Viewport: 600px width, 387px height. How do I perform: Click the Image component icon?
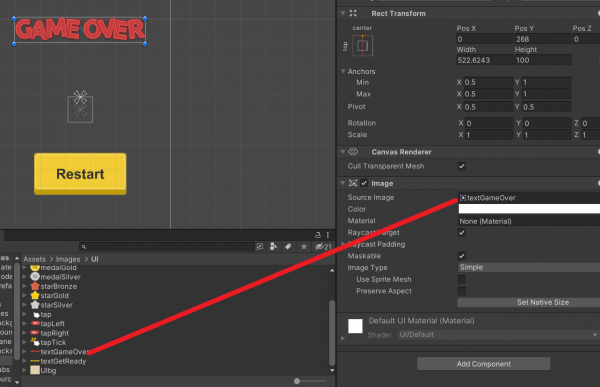click(x=353, y=183)
